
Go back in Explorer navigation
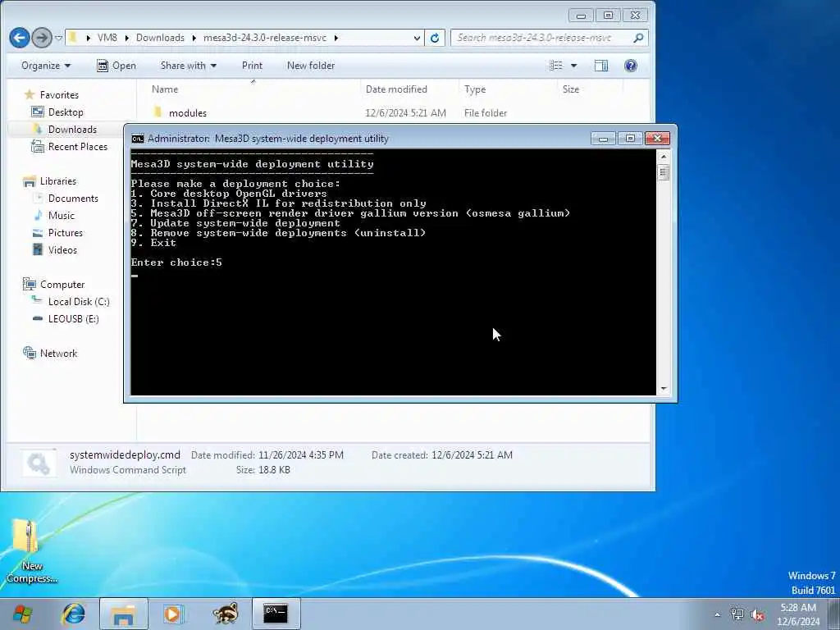20,38
